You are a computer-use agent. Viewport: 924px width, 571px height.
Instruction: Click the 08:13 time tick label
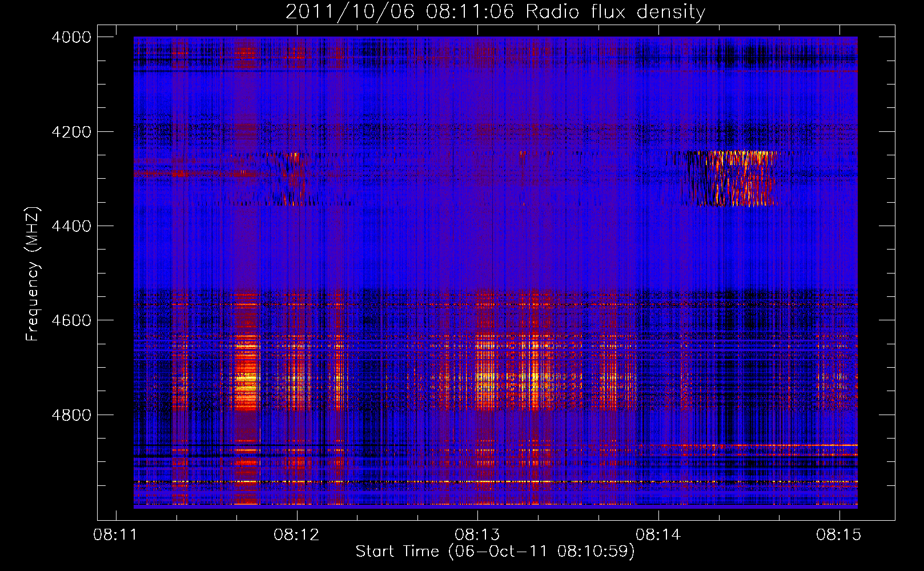tap(477, 535)
